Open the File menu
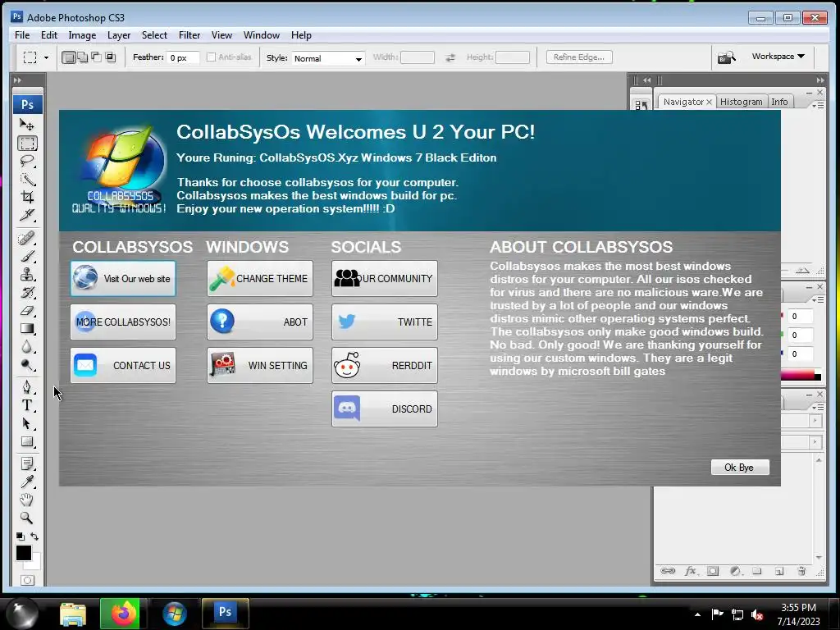The height and width of the screenshot is (630, 840). 22,34
